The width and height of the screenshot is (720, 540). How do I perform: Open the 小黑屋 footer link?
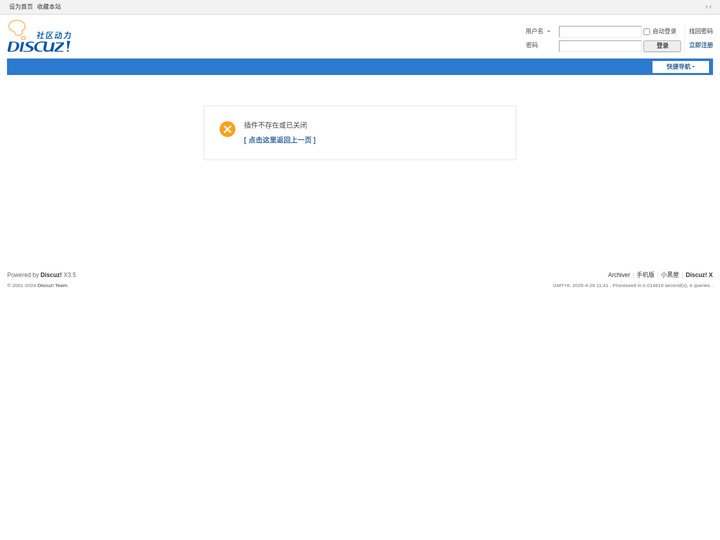click(669, 275)
